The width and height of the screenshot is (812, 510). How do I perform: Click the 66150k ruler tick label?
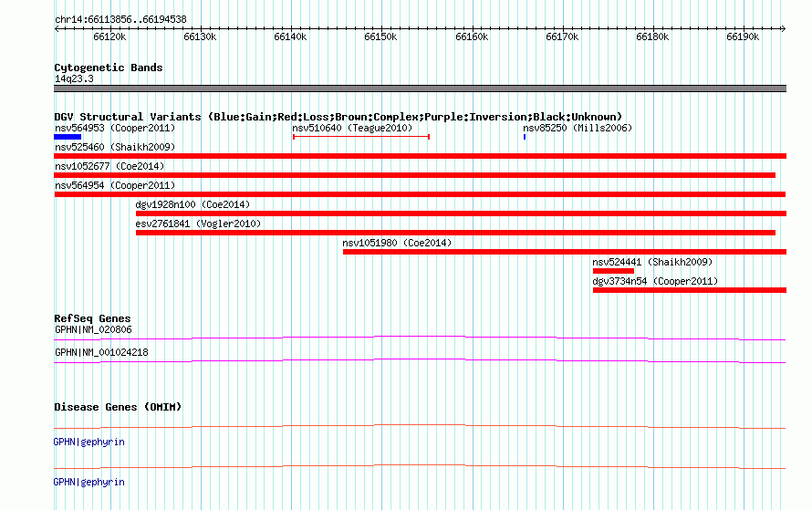(x=380, y=36)
